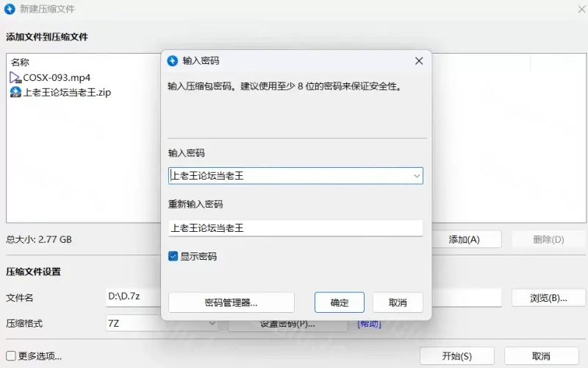Image resolution: width=588 pixels, height=368 pixels.
Task: Click the 设置密码(P)... button
Action: [287, 324]
